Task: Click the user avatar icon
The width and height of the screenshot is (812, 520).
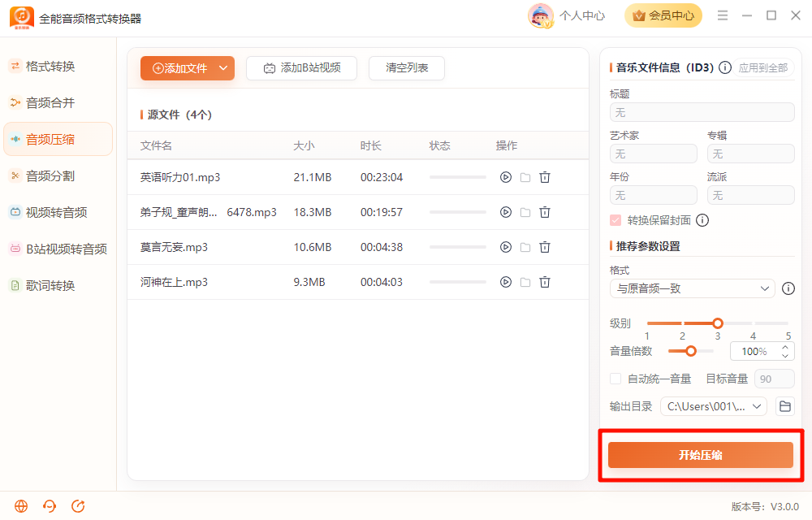Action: [540, 15]
